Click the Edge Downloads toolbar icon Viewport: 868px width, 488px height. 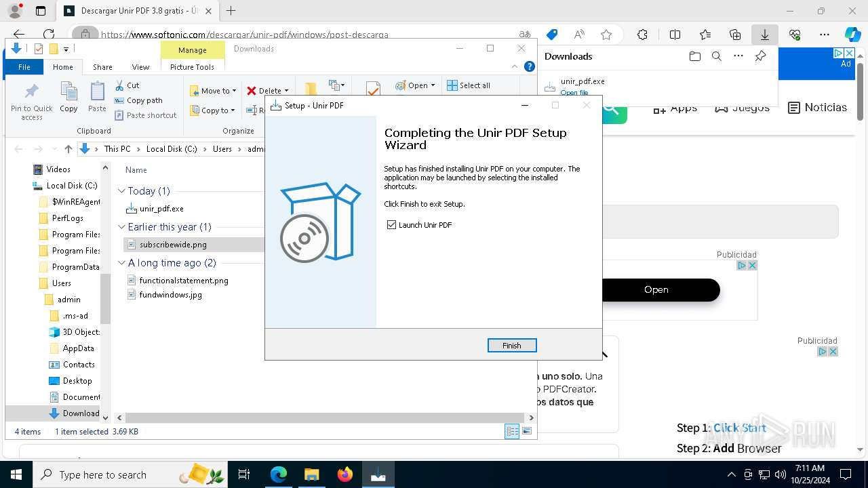(765, 35)
